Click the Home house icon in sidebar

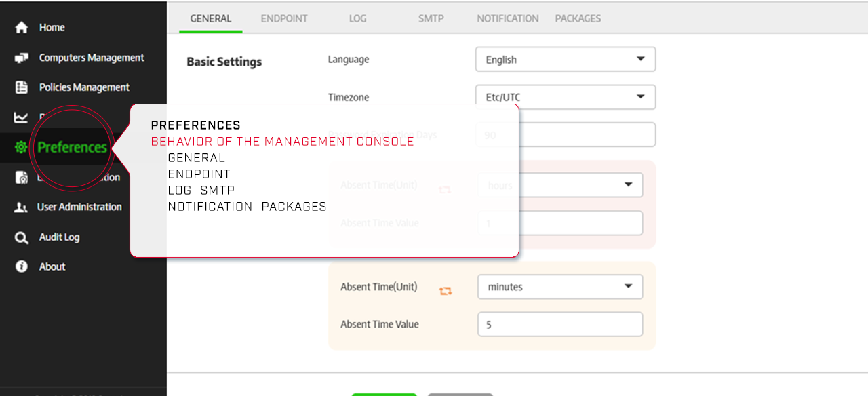pyautogui.click(x=22, y=28)
